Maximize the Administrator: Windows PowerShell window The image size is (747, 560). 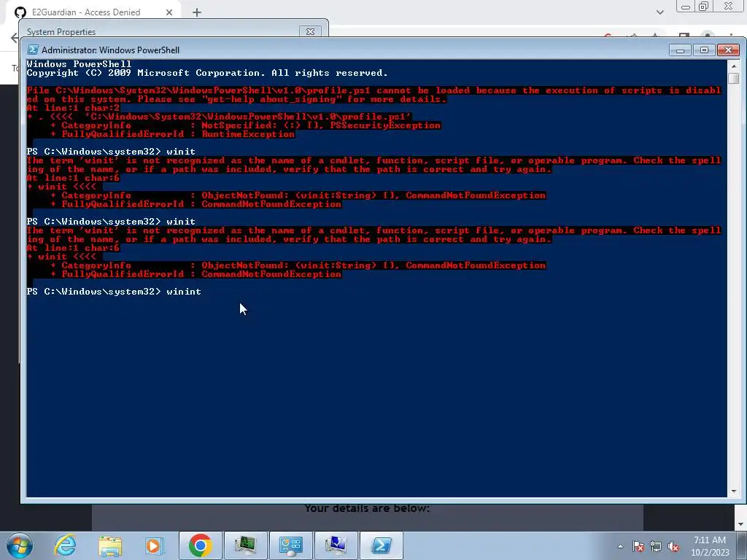[704, 50]
